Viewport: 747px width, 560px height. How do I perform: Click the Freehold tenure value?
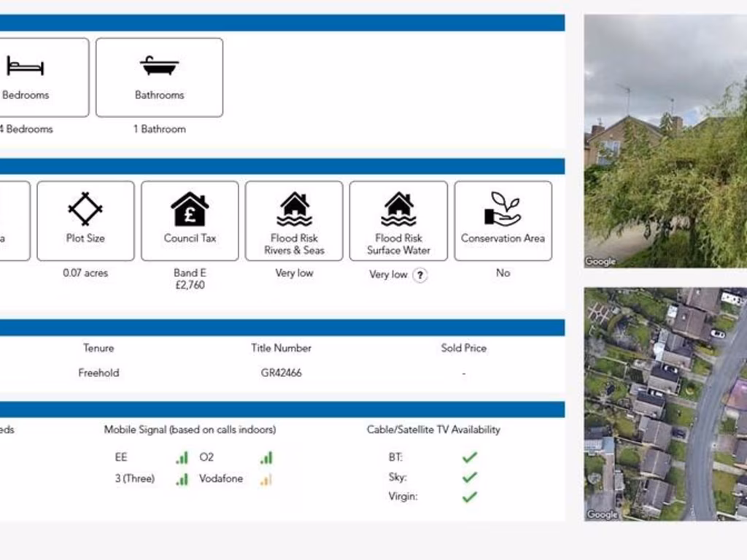98,373
